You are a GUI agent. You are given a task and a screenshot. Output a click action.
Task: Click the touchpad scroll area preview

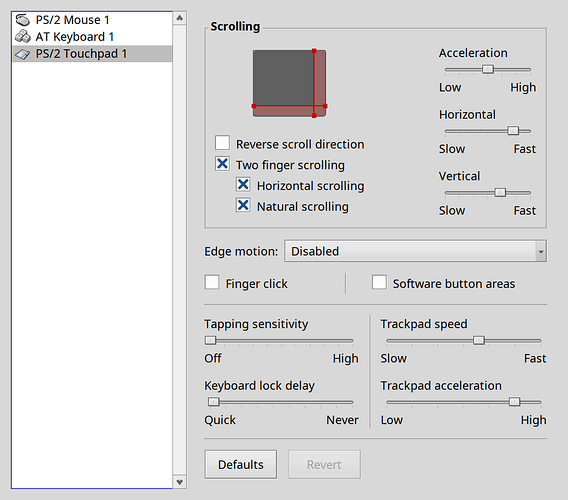tap(289, 83)
